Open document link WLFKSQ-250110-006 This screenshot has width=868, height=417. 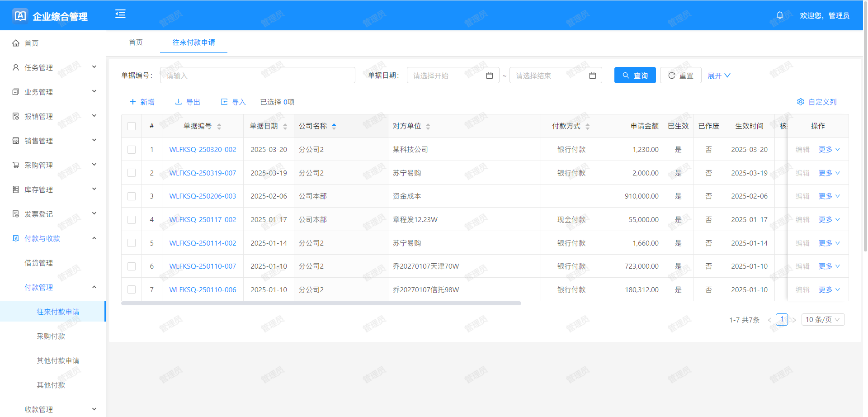203,289
